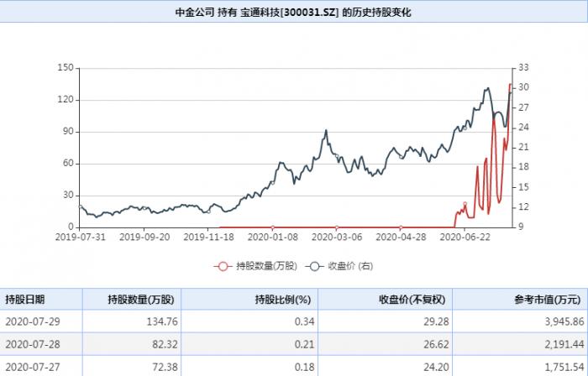The width and height of the screenshot is (588, 376).
Task: Click right axis label 33
Action: (524, 68)
